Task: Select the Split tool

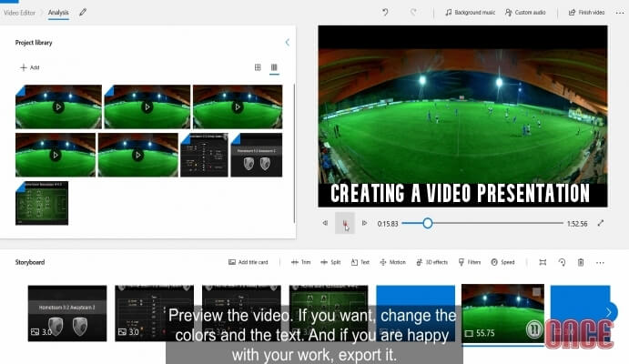Action: [330, 262]
